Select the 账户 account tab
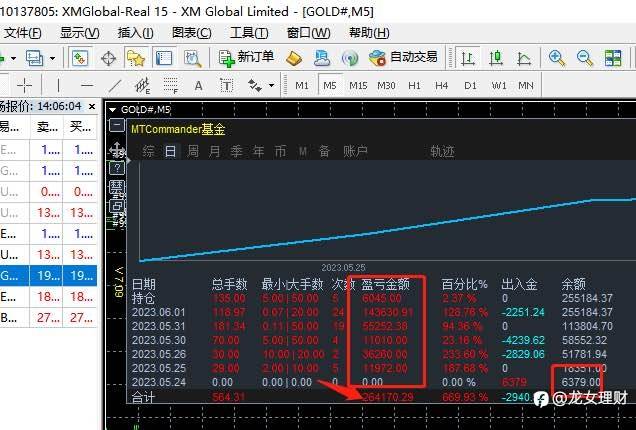The width and height of the screenshot is (636, 430). (355, 151)
